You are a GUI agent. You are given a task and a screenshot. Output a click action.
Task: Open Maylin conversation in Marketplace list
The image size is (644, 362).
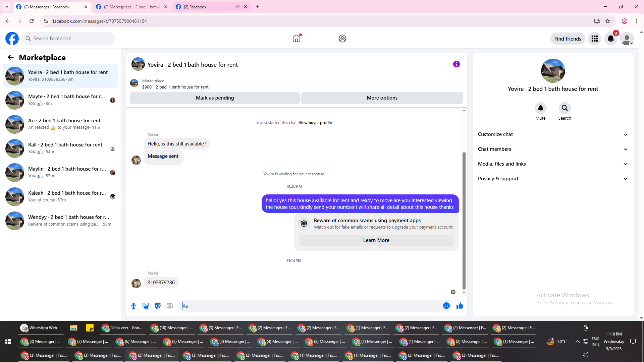60,173
